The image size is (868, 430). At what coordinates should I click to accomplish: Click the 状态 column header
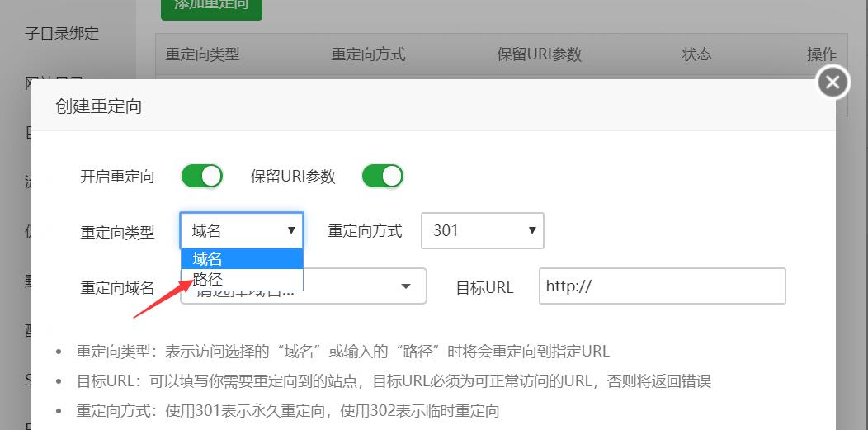697,54
